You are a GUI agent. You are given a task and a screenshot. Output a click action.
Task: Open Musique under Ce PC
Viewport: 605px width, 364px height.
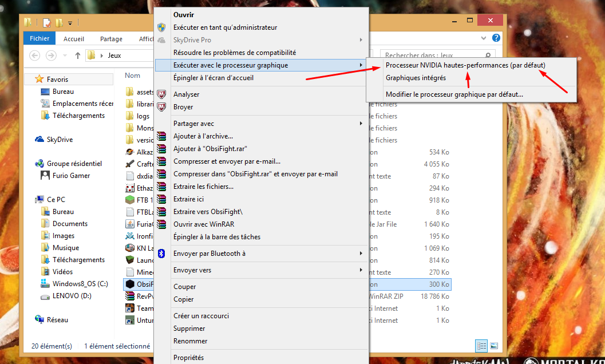pyautogui.click(x=66, y=247)
